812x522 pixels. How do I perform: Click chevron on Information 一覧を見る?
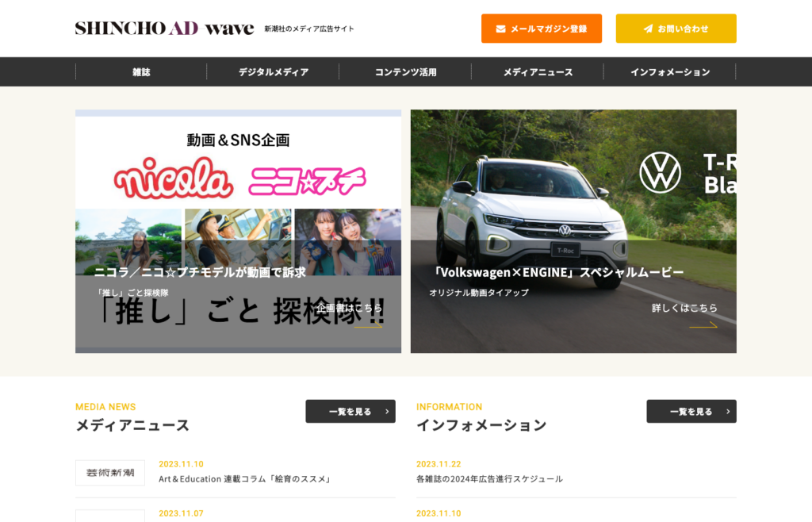pos(728,412)
